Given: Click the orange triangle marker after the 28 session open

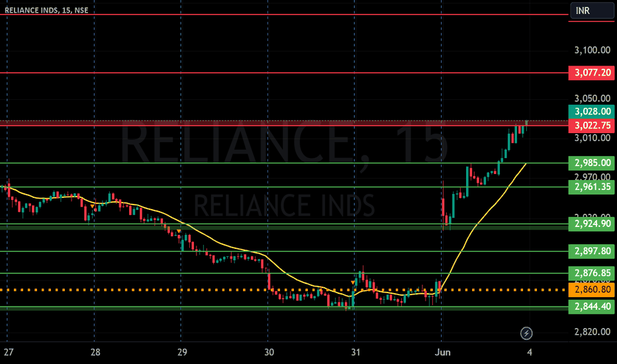Looking at the screenshot, I should pos(93,206).
